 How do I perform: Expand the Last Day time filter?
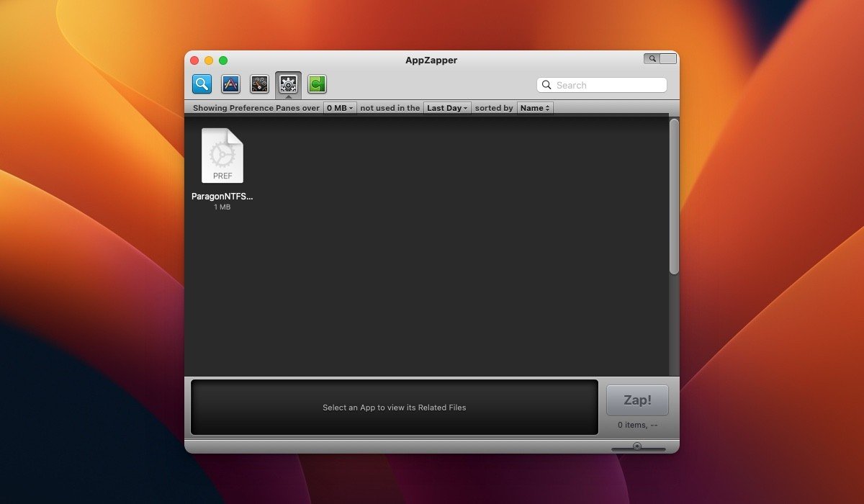coord(447,108)
